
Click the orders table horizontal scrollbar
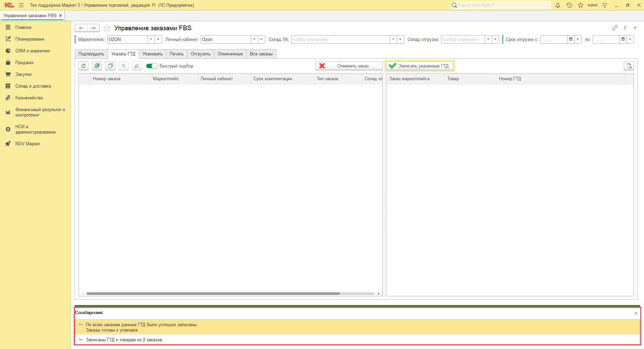coord(213,294)
